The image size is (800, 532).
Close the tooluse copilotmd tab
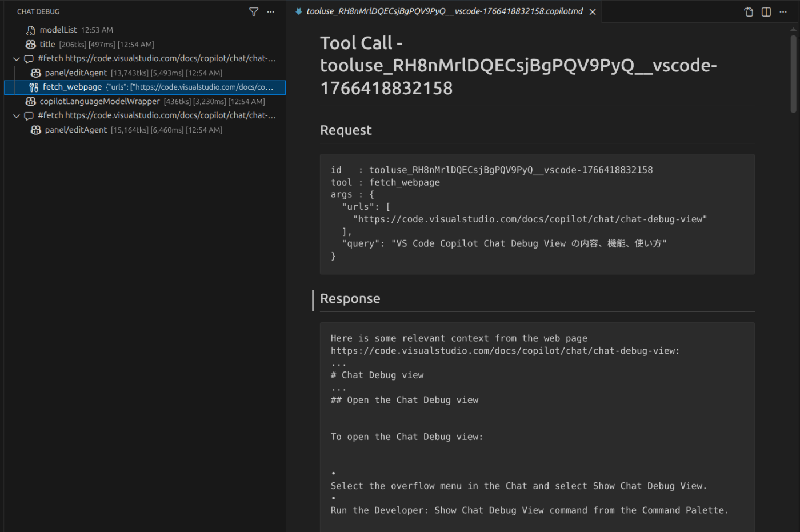point(593,11)
